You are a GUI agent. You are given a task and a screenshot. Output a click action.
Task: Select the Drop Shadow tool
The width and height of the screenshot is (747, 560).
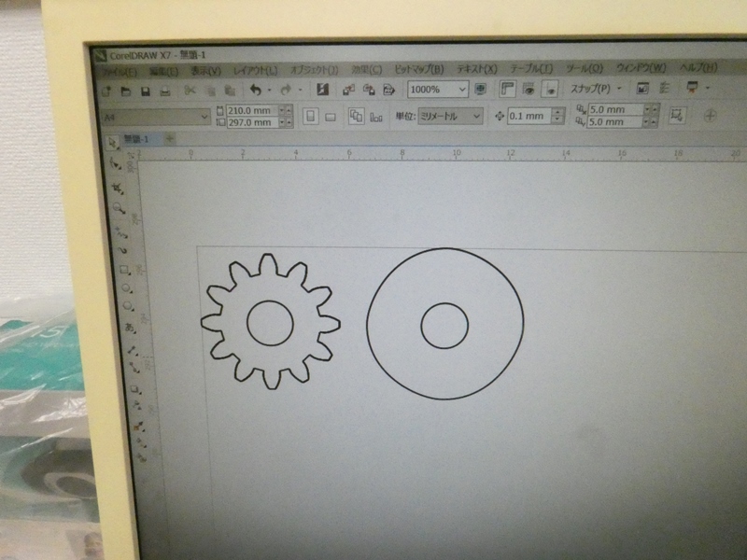tap(135, 389)
